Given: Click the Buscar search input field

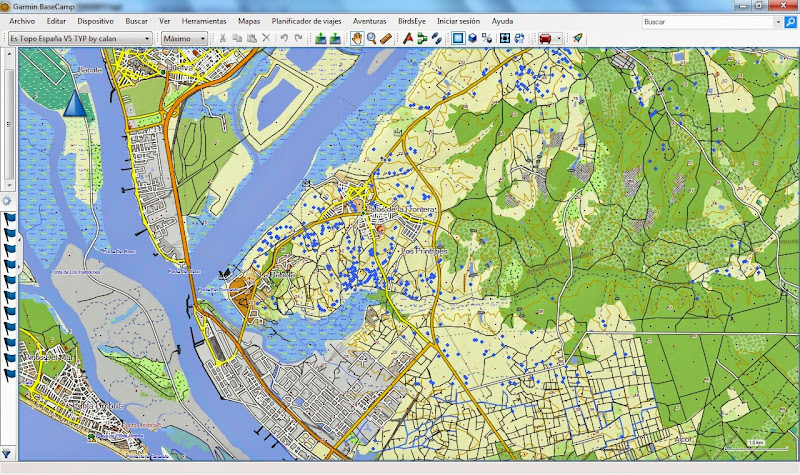Looking at the screenshot, I should coord(708,22).
